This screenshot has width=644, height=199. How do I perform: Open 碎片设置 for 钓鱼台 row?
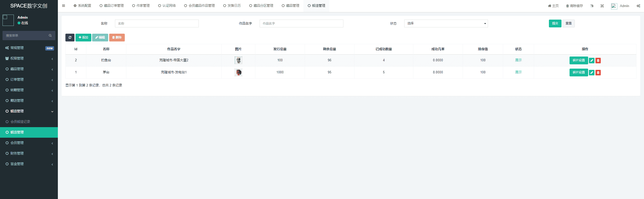579,60
